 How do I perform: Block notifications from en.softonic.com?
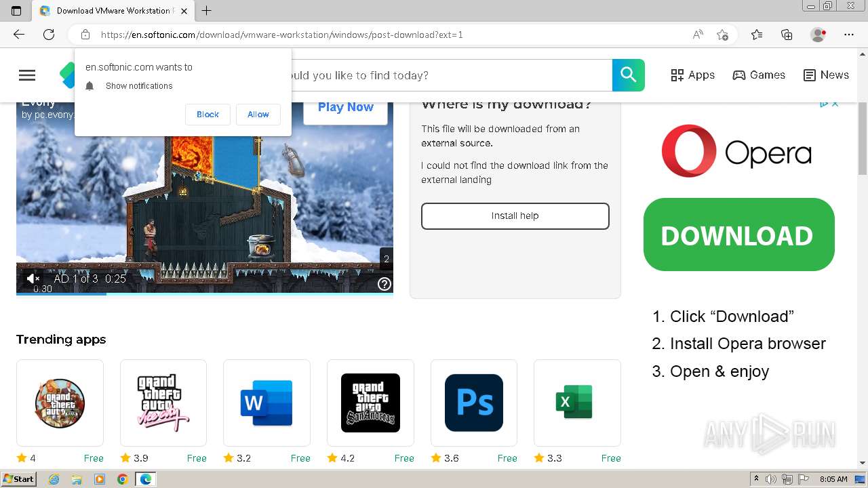(208, 115)
